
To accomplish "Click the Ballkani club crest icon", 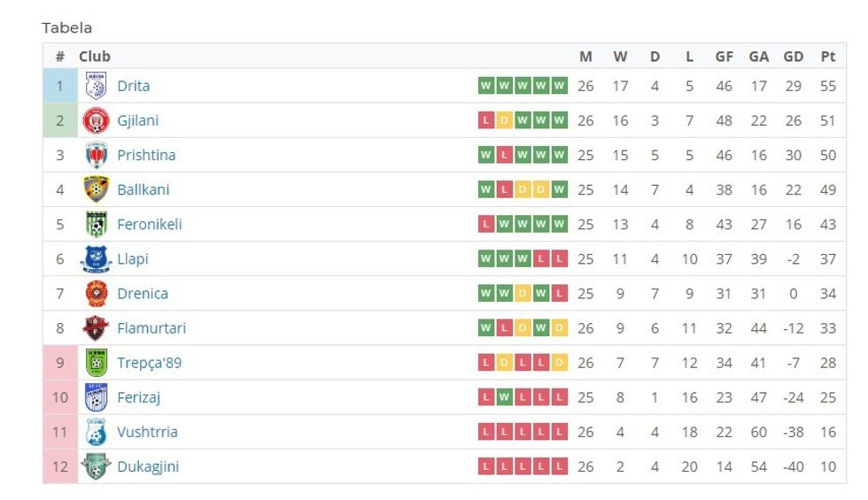I will [x=96, y=189].
